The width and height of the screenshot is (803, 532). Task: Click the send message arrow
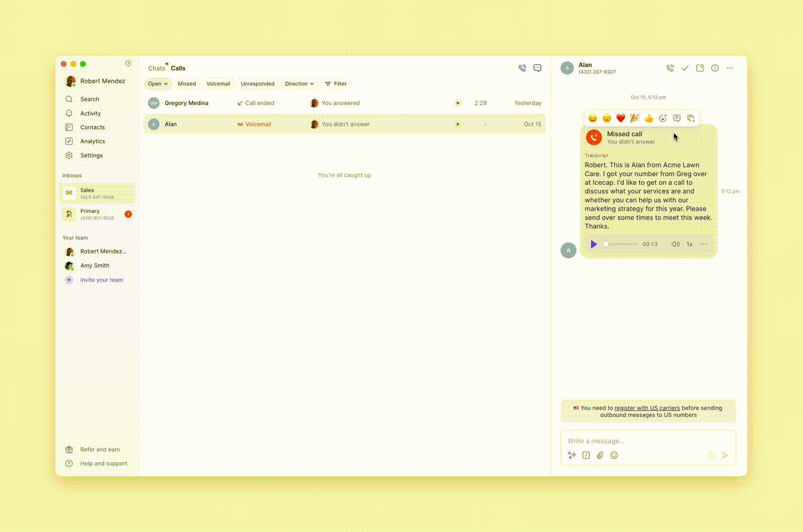pyautogui.click(x=725, y=455)
